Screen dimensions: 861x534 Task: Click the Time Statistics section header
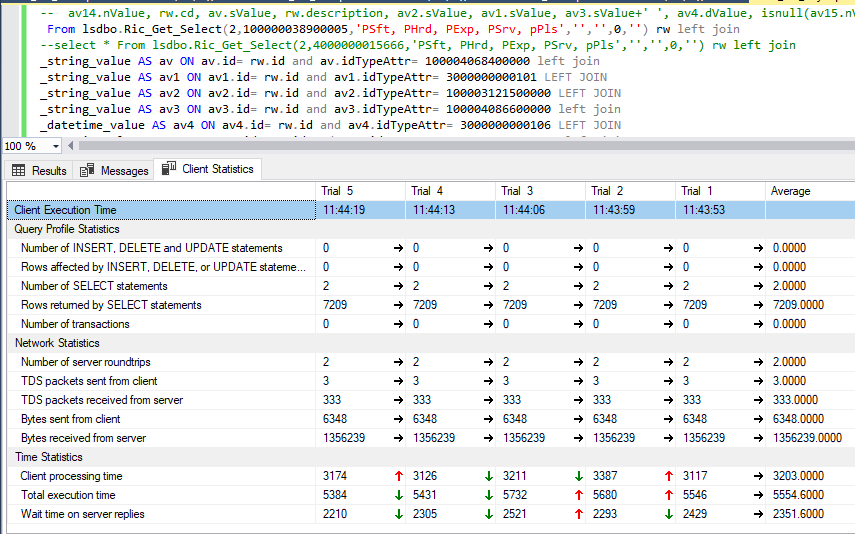(48, 457)
